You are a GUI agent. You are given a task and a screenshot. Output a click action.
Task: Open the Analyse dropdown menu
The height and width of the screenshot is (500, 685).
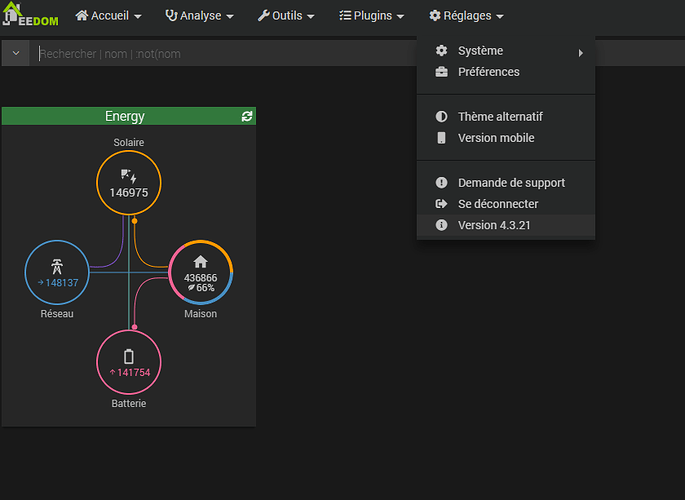tap(199, 16)
